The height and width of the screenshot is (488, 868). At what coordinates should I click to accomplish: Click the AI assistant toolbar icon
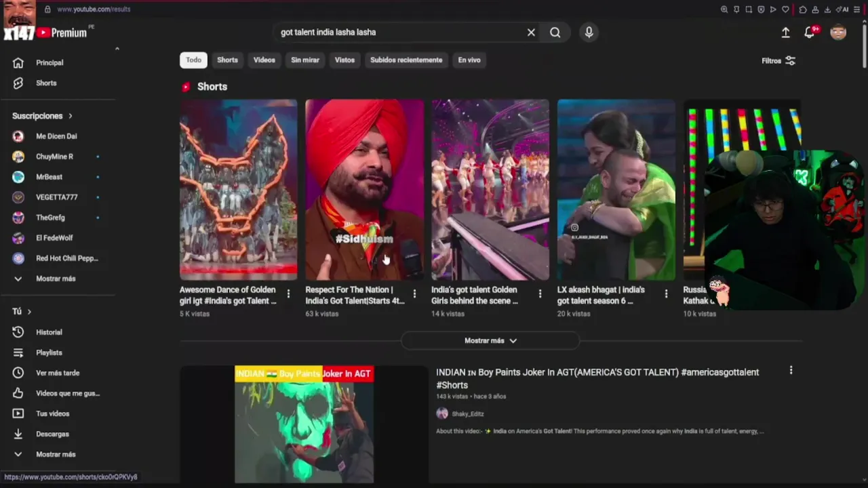(x=842, y=9)
